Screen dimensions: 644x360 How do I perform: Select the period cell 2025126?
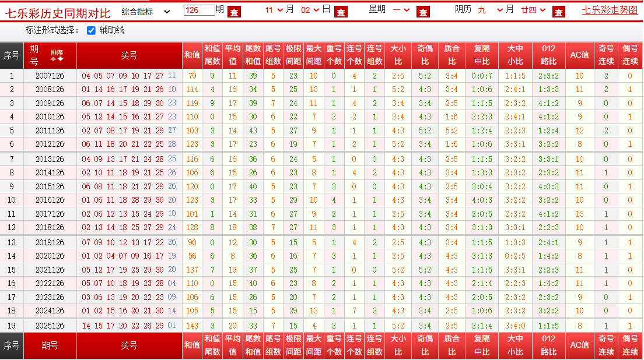coord(50,326)
